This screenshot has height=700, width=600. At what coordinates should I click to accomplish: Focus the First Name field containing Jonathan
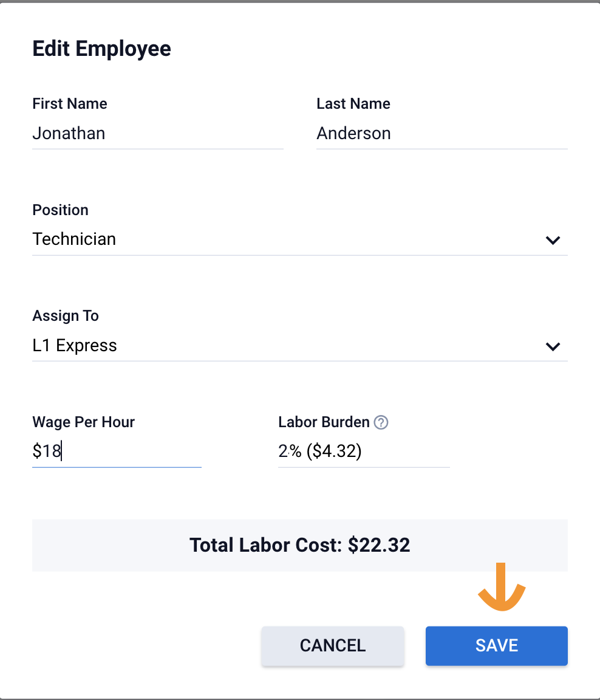[157, 133]
